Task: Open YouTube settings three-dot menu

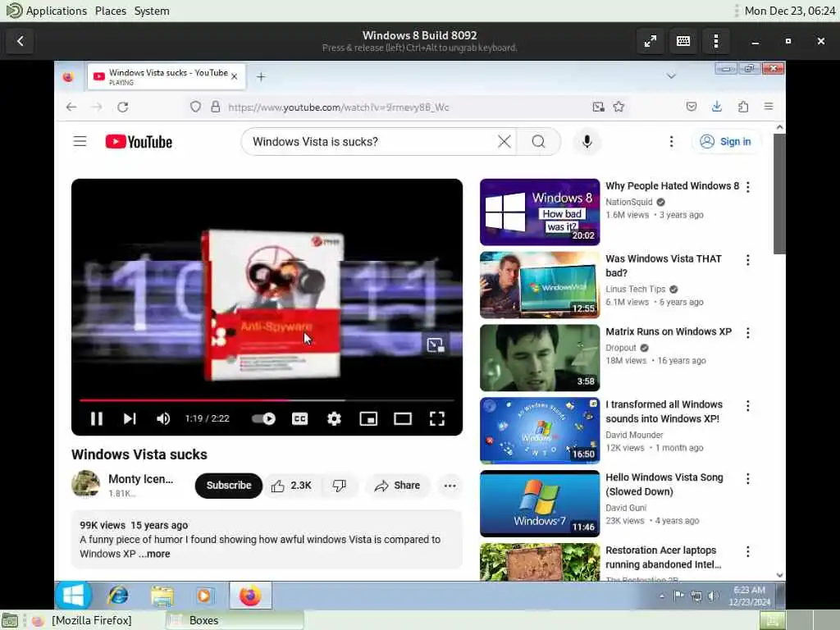Action: click(671, 141)
